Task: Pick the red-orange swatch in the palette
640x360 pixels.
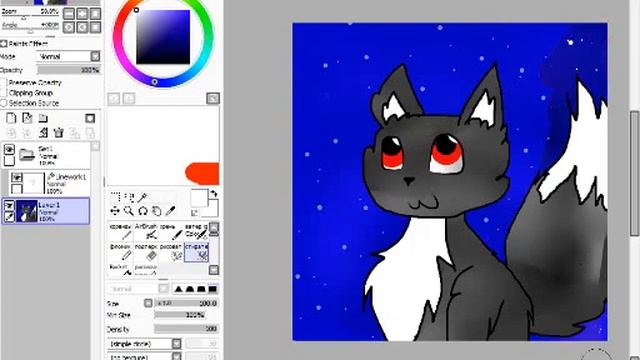Action: 203,174
